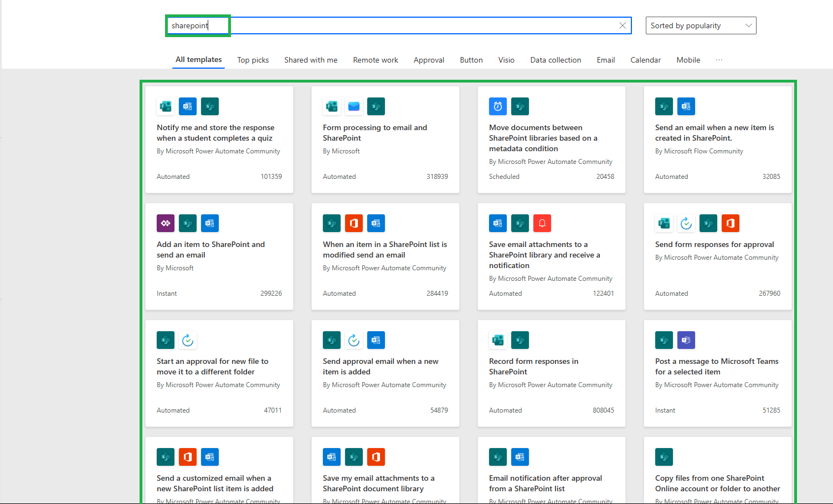Open 'Form processing to email and SharePoint' template

point(385,140)
